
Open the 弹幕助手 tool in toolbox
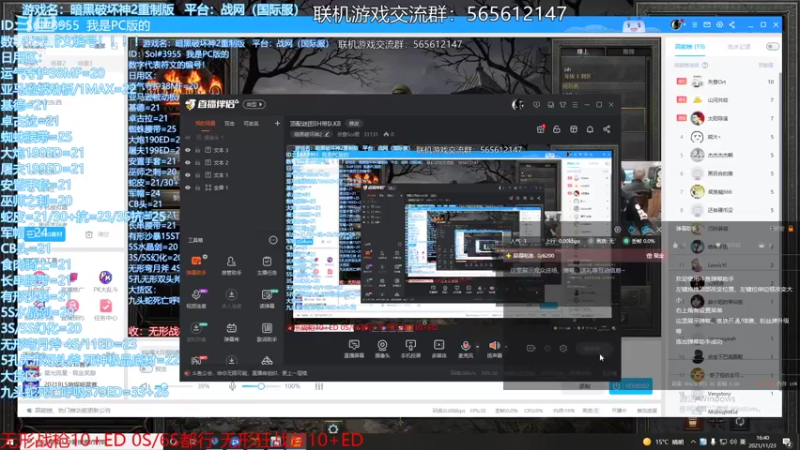[x=196, y=265]
